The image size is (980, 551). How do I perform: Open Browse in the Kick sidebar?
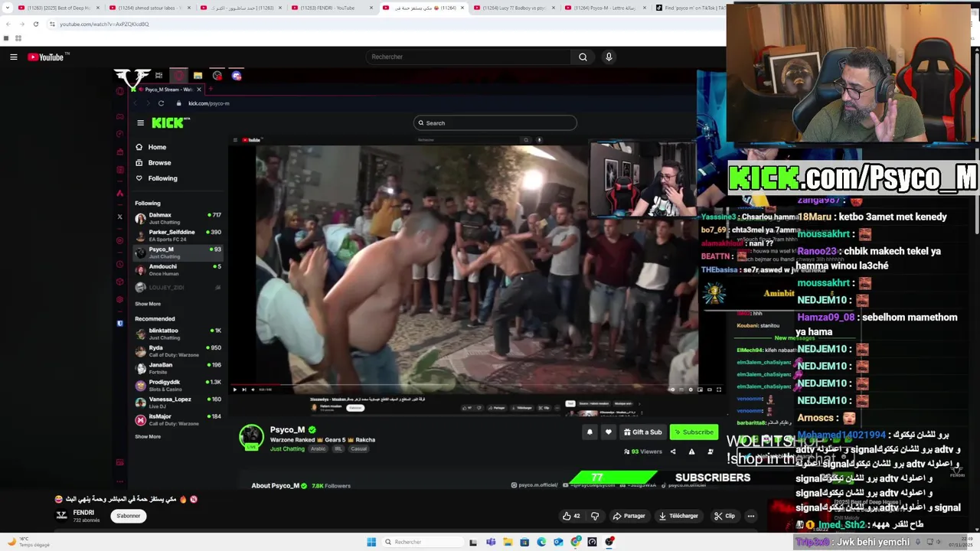point(153,162)
